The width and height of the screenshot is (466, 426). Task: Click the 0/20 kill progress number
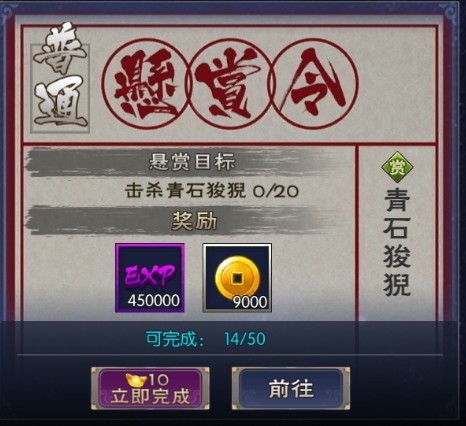click(276, 191)
